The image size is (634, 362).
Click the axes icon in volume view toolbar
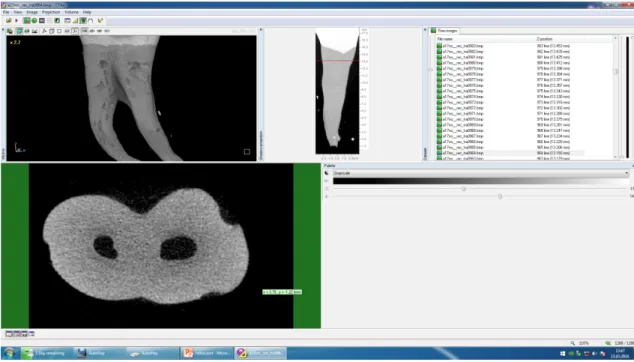(x=44, y=31)
